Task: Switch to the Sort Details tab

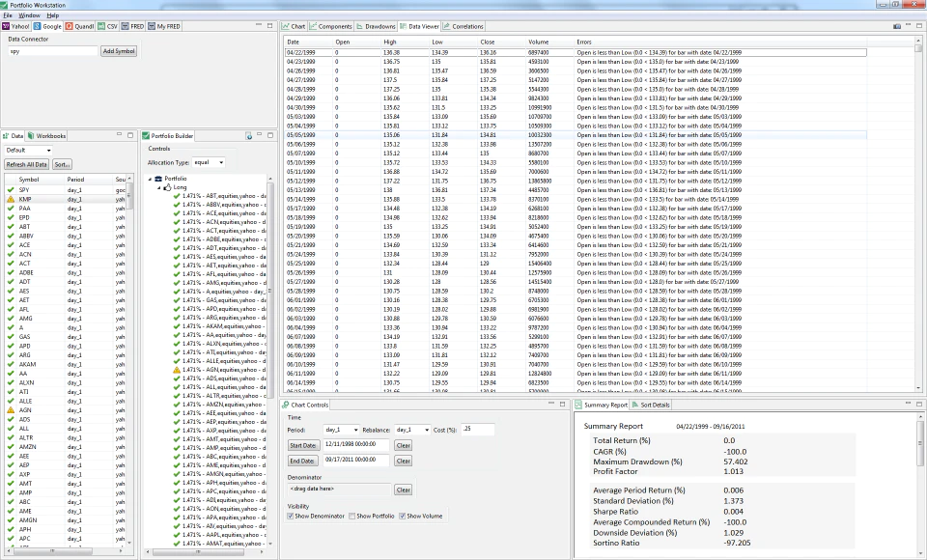Action: pos(651,406)
